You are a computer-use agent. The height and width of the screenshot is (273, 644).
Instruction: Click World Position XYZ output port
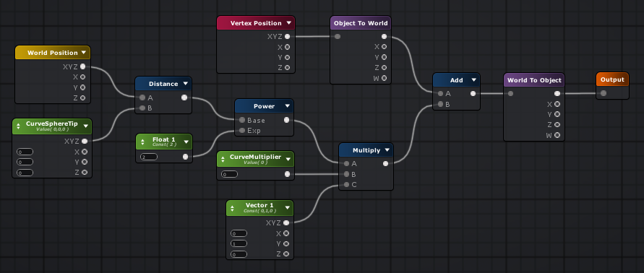pos(83,66)
